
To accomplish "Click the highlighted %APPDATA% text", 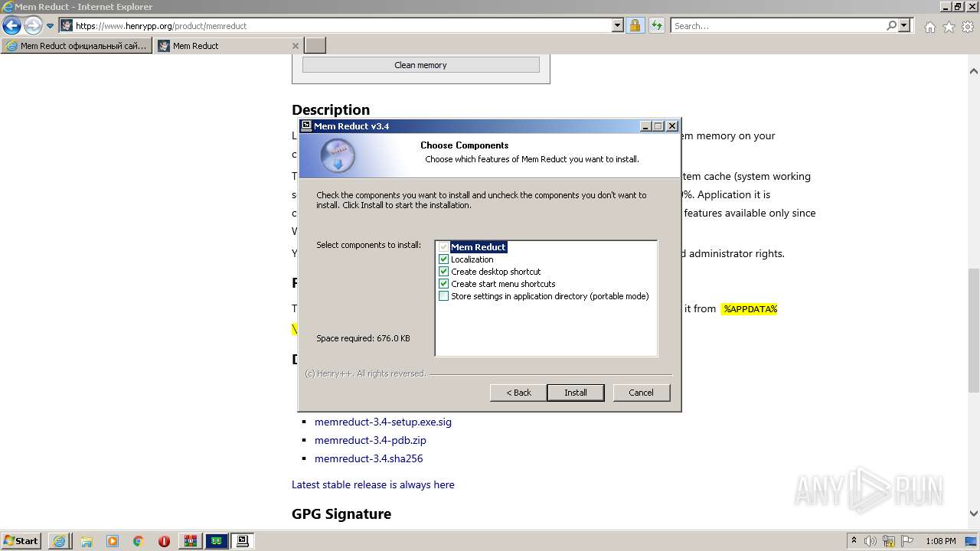I will click(750, 309).
